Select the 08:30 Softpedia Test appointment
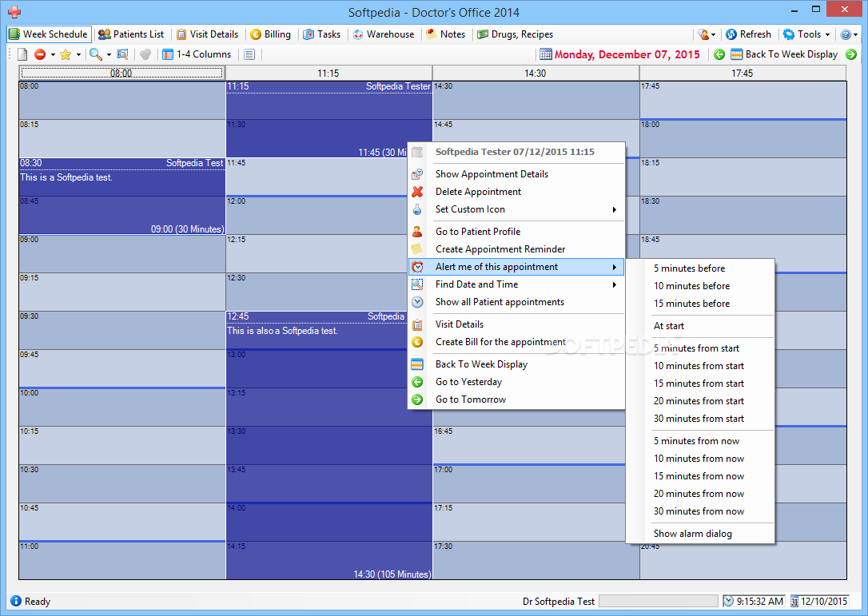This screenshot has height=616, width=868. [x=122, y=196]
